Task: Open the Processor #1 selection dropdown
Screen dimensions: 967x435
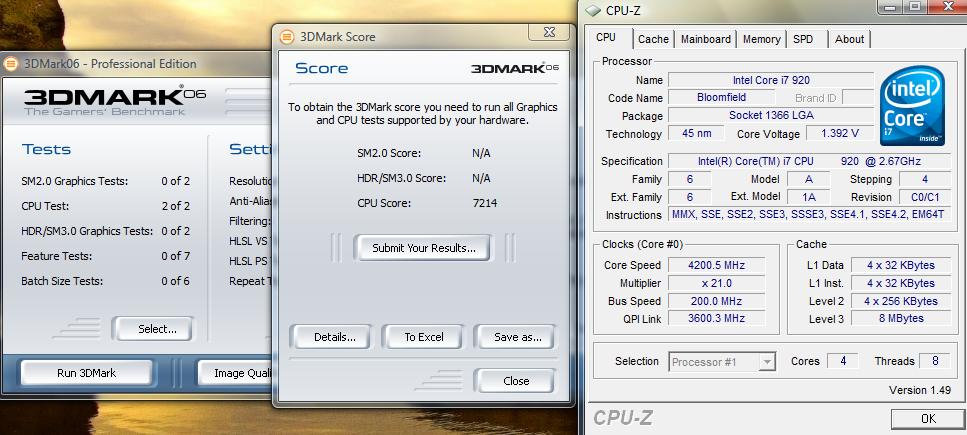Action: 722,362
